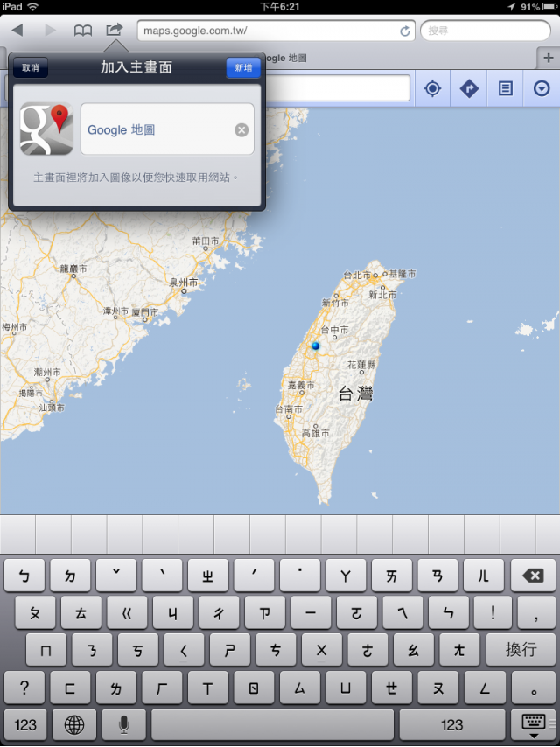This screenshot has height=747, width=560.
Task: Tap the right 123 key
Action: click(451, 724)
